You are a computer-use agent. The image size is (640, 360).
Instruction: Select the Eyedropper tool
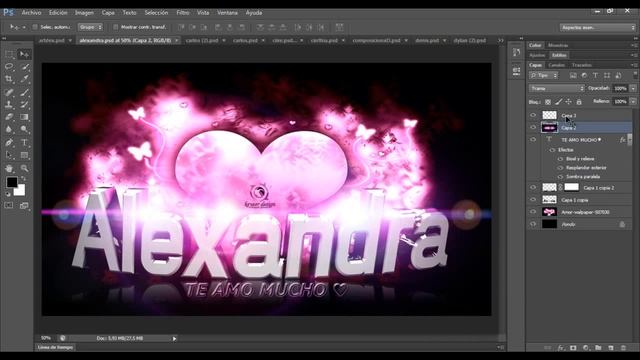pos(24,79)
